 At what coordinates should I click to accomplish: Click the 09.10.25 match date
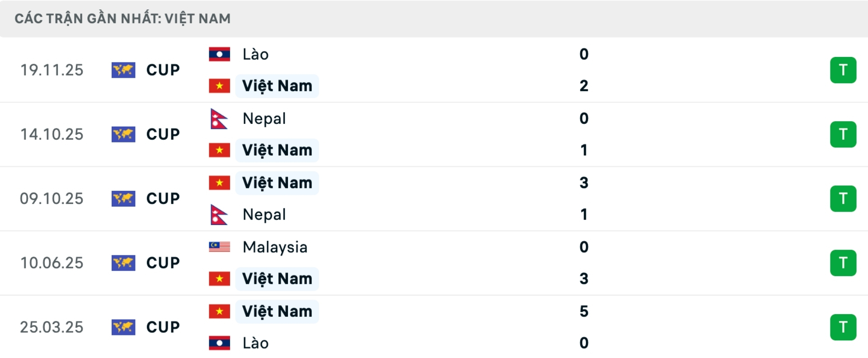pos(52,198)
